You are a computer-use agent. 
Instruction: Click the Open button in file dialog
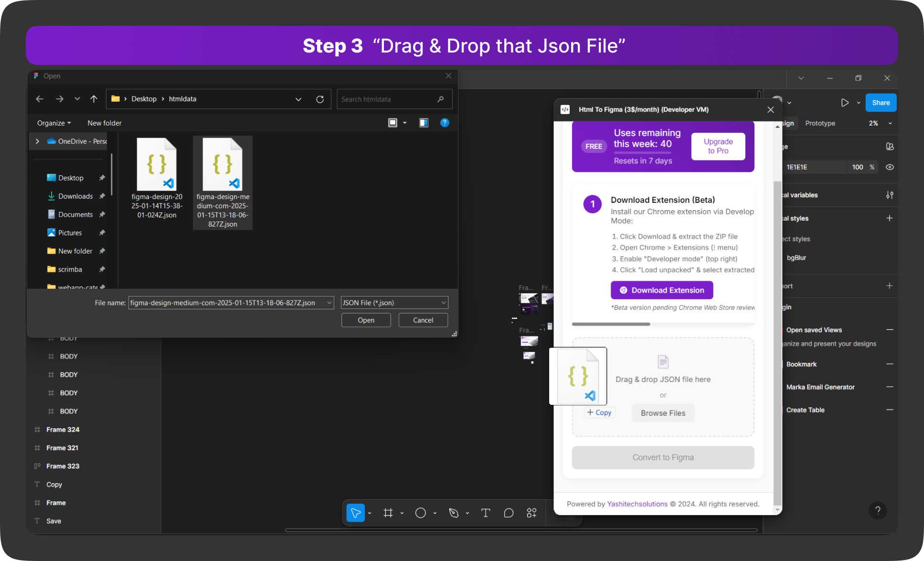point(366,320)
